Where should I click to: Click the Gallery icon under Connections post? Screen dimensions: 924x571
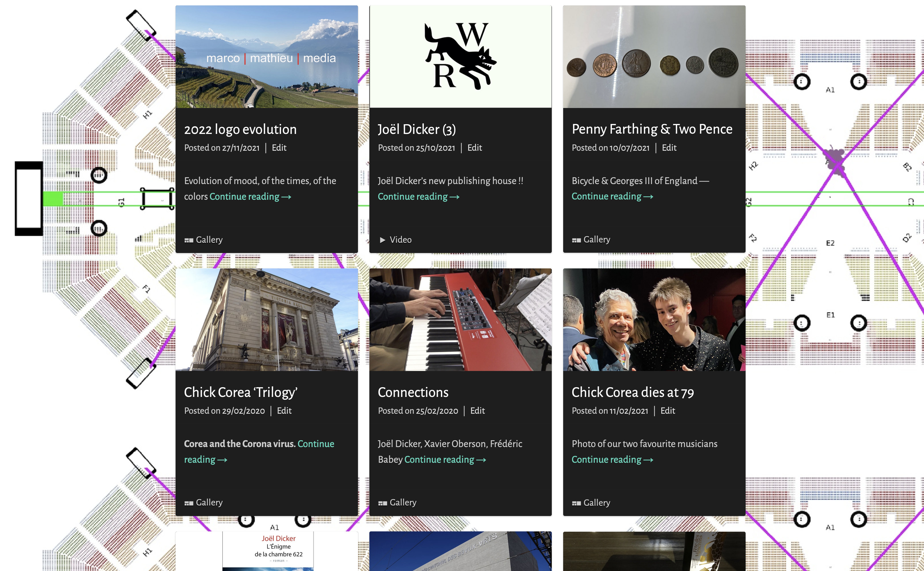pyautogui.click(x=382, y=503)
